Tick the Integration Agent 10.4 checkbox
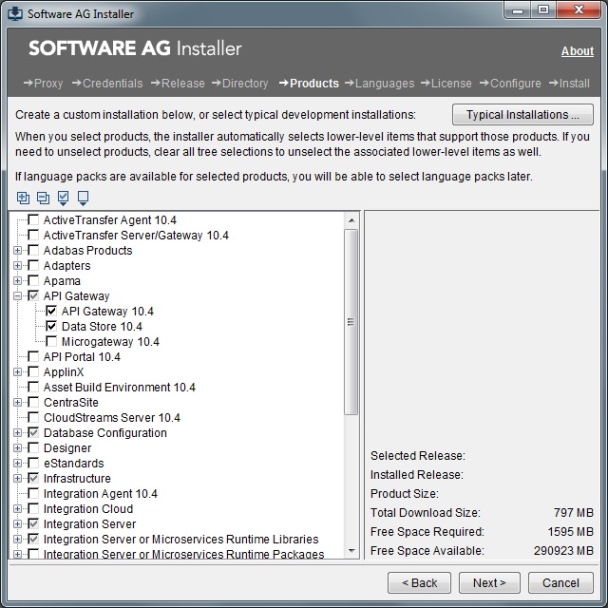 pos(33,493)
